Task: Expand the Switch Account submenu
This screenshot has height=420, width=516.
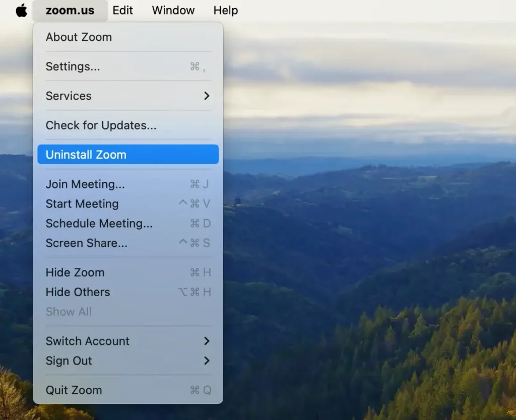Action: pos(128,341)
